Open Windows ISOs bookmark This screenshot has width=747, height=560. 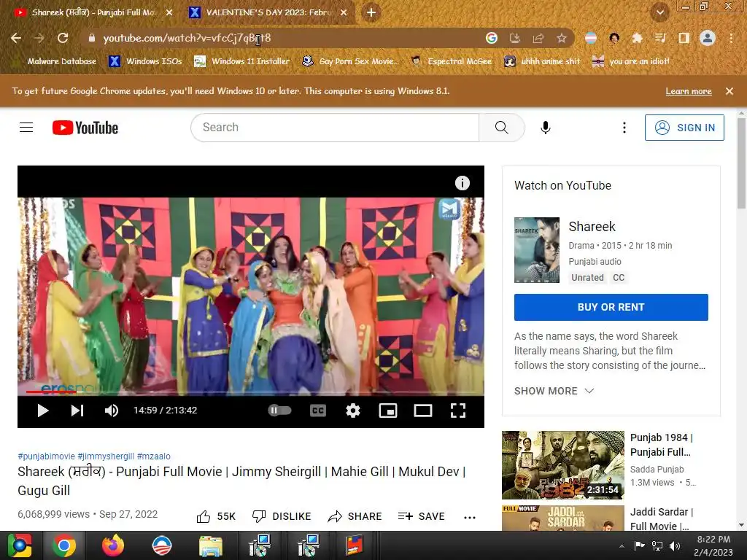click(145, 61)
